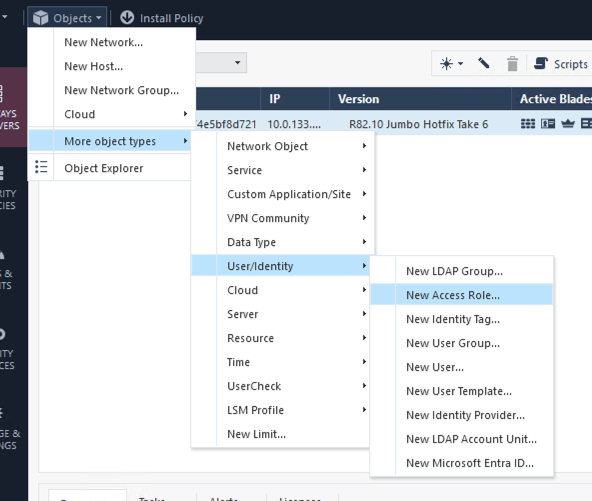The height and width of the screenshot is (501, 592).
Task: Expand the Service submenu
Action: click(x=283, y=170)
